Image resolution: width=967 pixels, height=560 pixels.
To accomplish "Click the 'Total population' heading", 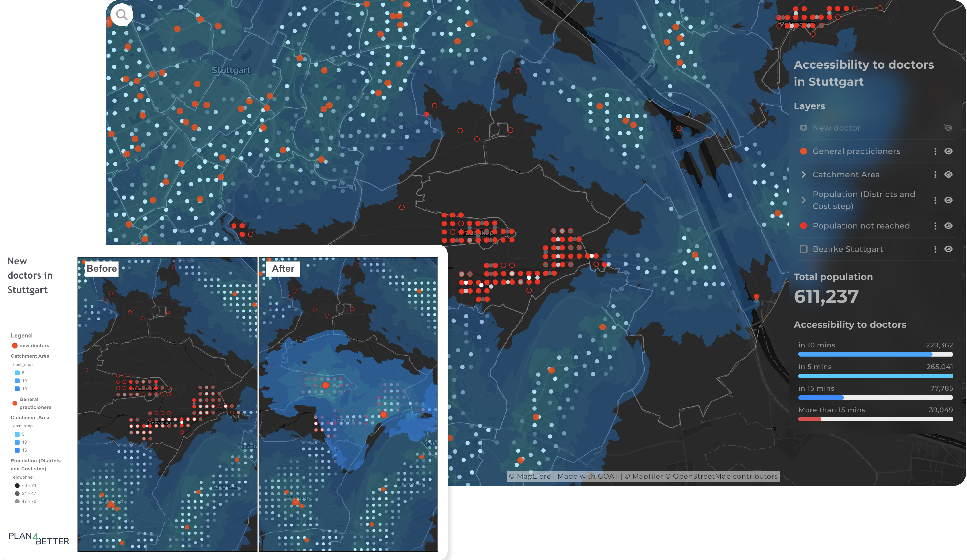I will (x=833, y=277).
